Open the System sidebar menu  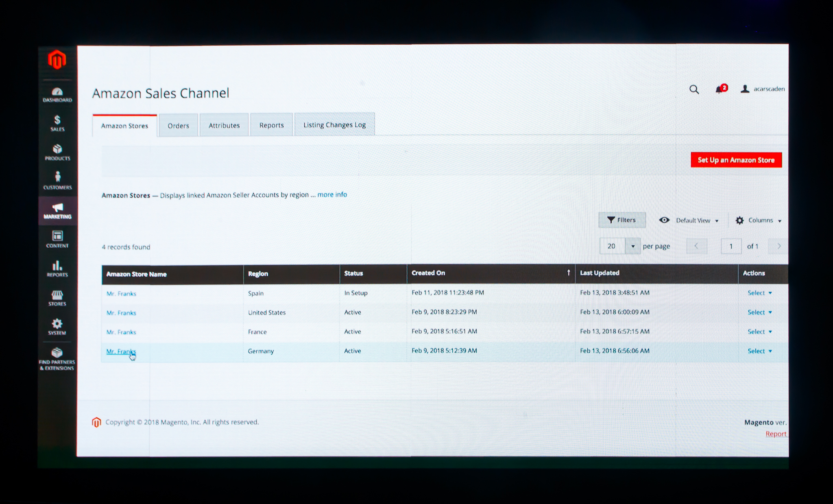tap(57, 327)
